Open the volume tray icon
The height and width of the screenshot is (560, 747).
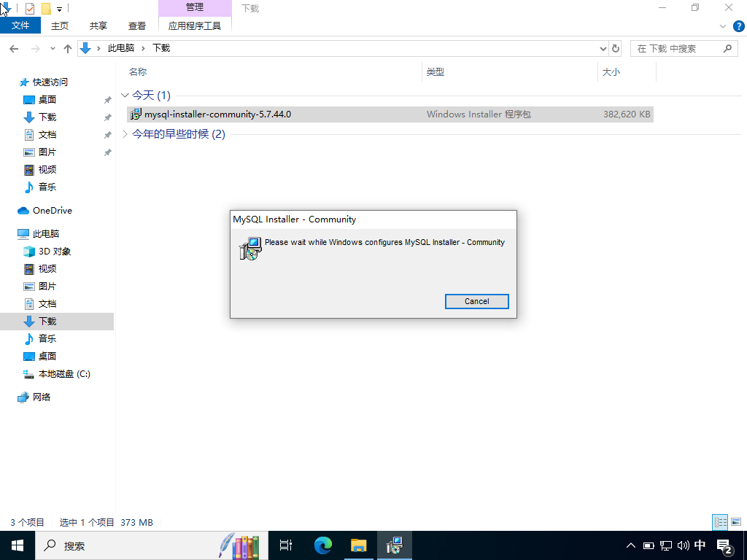683,545
